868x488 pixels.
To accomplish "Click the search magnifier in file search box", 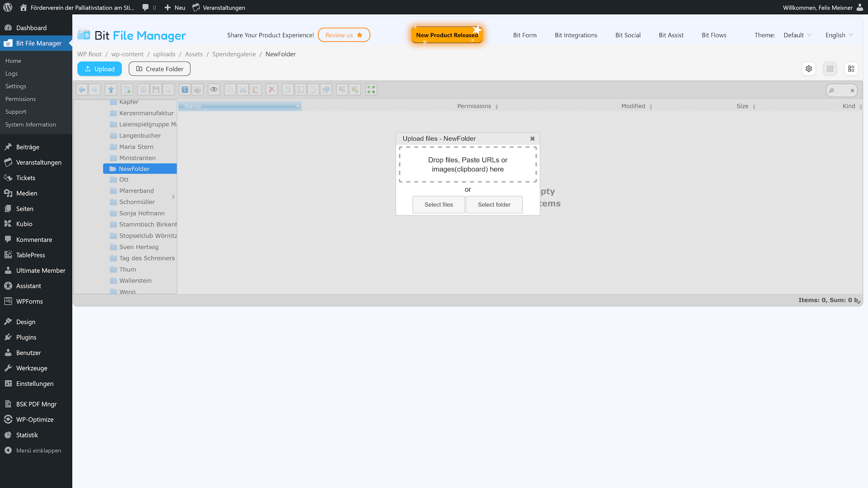I will [831, 90].
